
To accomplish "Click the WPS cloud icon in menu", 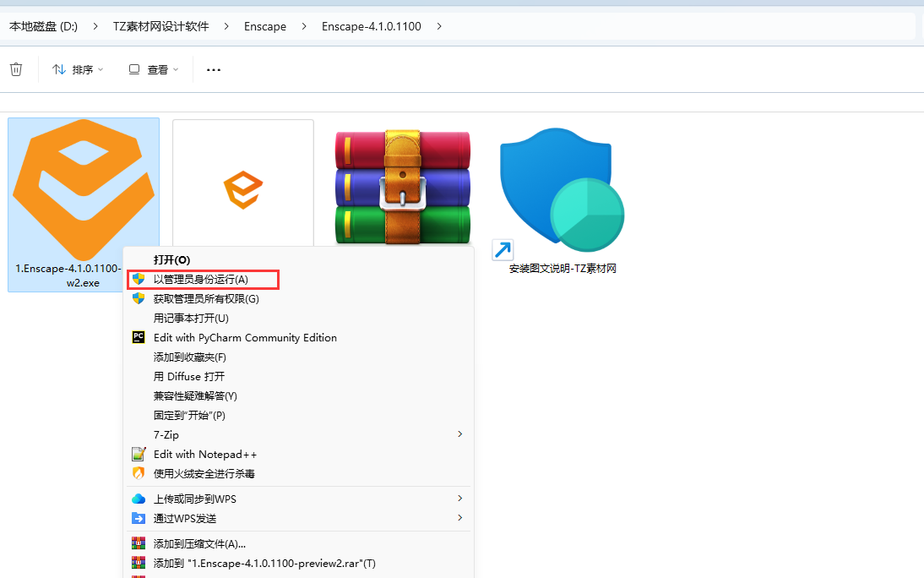I will [139, 499].
